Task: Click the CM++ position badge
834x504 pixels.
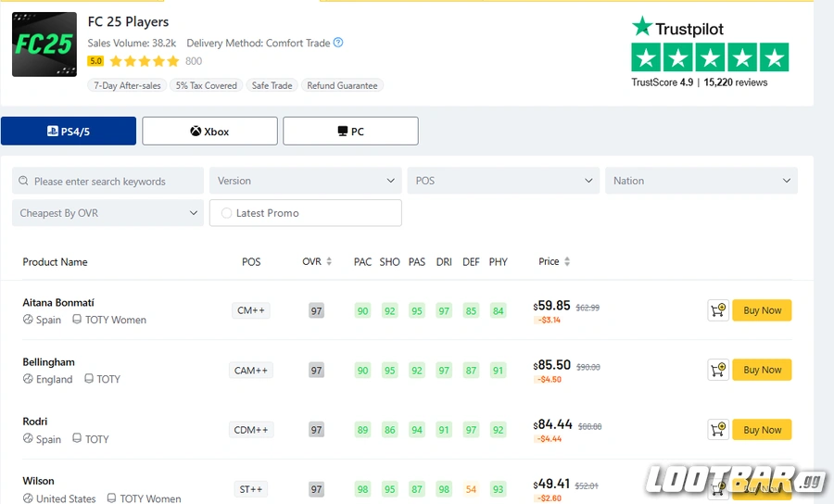Action: coord(250,310)
